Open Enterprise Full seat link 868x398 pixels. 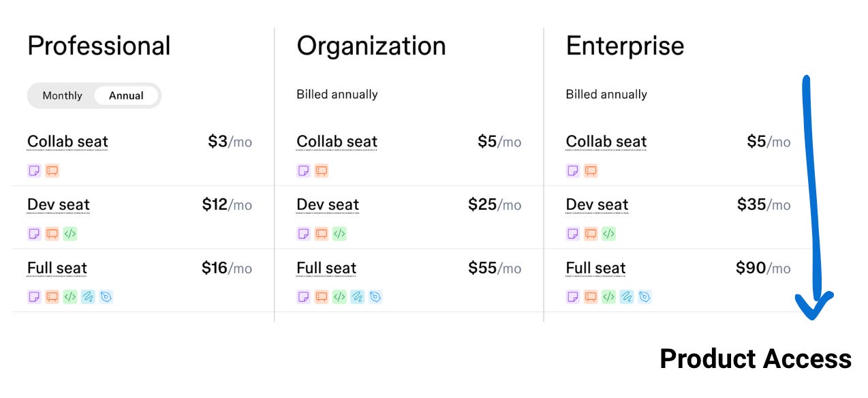(595, 269)
